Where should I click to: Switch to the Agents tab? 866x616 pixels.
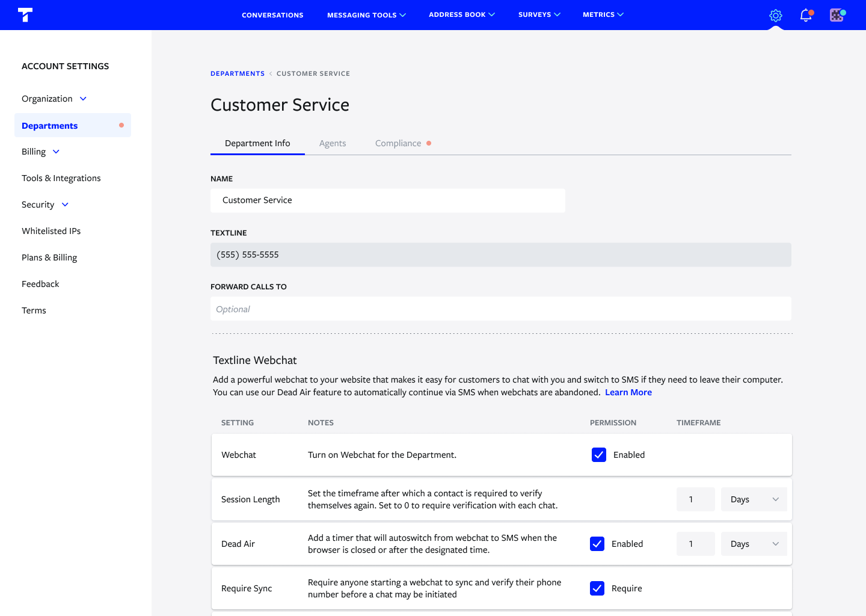[333, 143]
